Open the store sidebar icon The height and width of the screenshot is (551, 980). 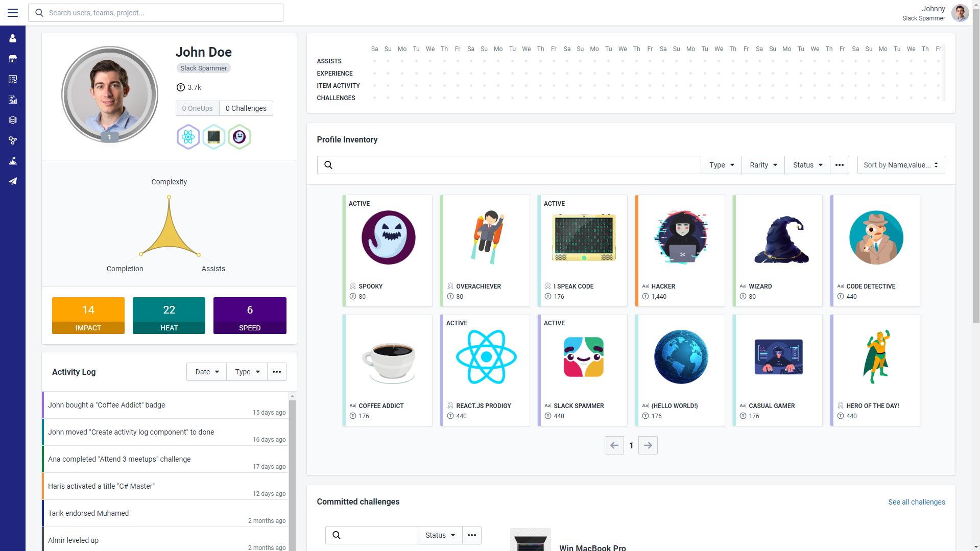(x=13, y=59)
